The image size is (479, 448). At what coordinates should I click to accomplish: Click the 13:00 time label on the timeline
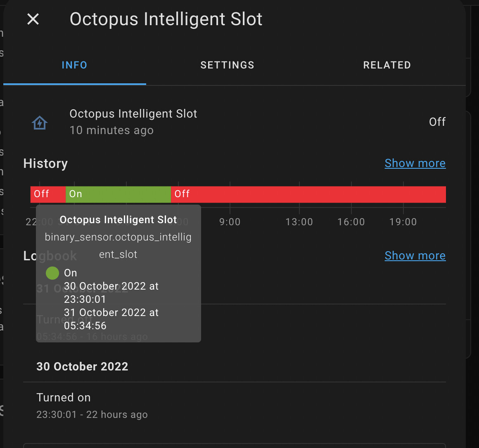tap(299, 222)
